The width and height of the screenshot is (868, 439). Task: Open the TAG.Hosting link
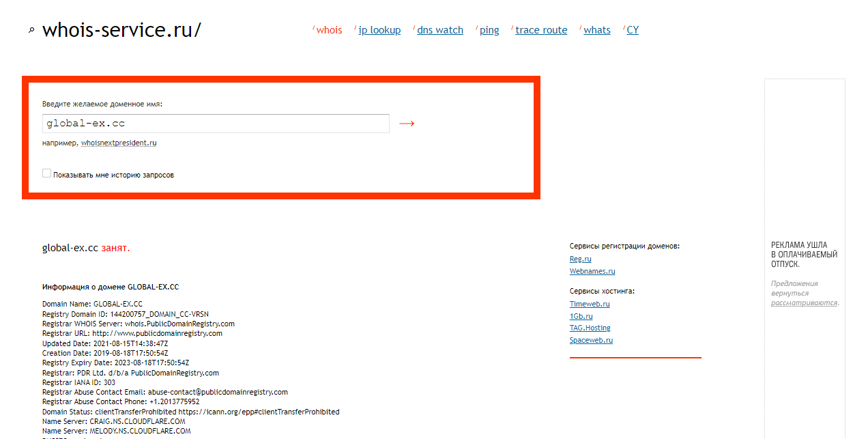point(590,328)
